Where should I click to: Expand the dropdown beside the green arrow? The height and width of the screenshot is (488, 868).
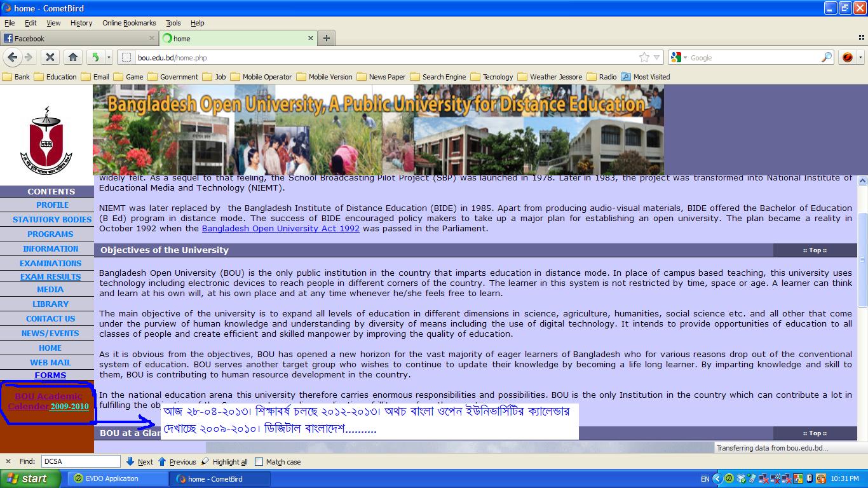pos(109,57)
